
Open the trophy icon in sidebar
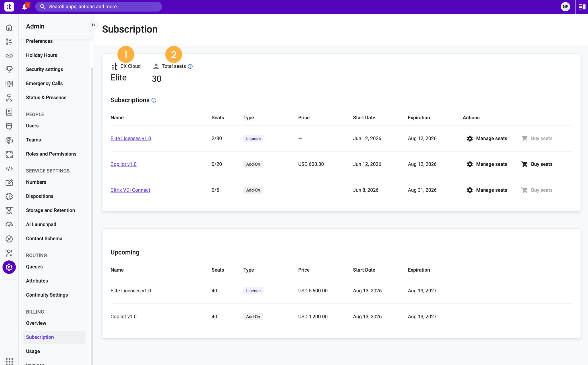pyautogui.click(x=9, y=70)
